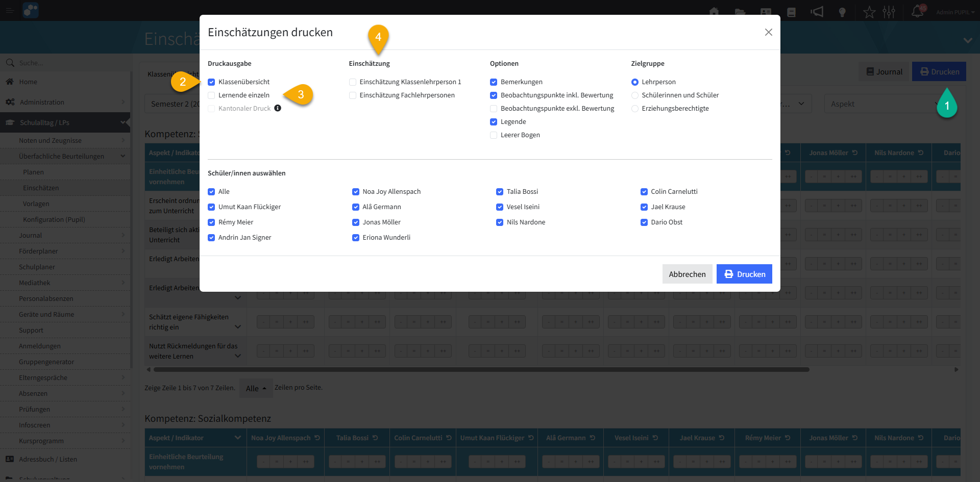
Task: Expand 'Schätzt eigene Fähigkeiten' row chevron
Action: 238,326
